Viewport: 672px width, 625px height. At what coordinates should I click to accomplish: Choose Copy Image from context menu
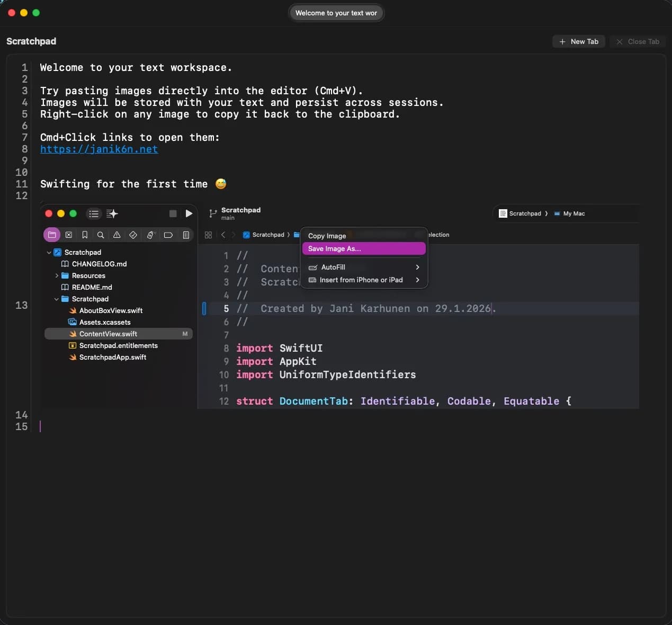327,236
